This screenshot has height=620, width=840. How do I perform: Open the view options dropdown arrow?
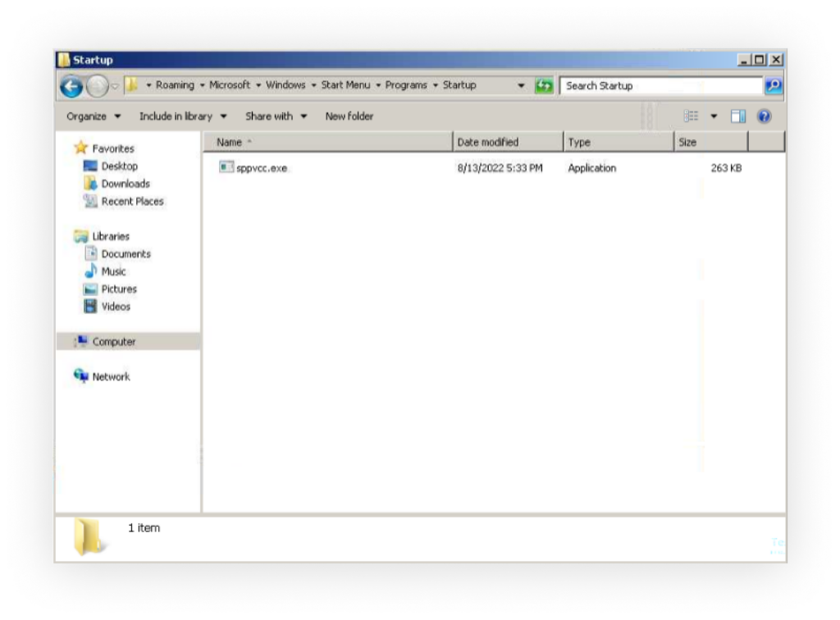[714, 116]
